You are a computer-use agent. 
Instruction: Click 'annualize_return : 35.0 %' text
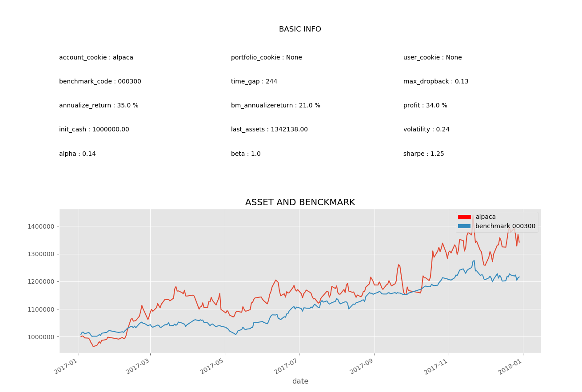(x=99, y=106)
